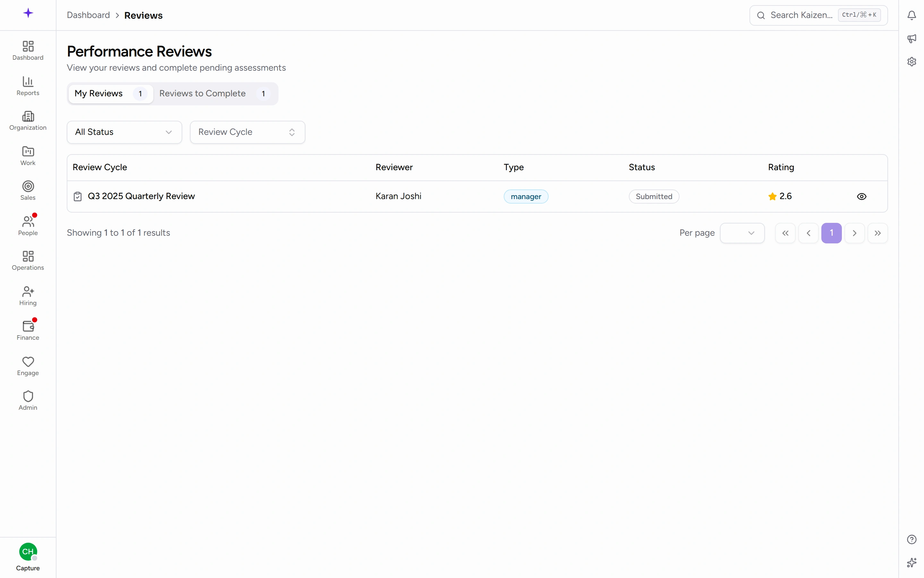Open settings gear in right rail
The width and height of the screenshot is (924, 578).
point(911,62)
